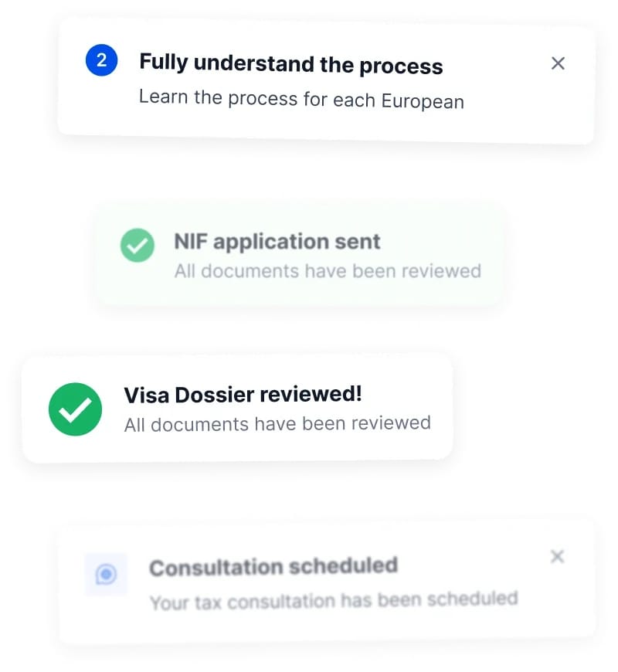Image resolution: width=618 pixels, height=672 pixels.
Task: Close the 'Consultation scheduled' notification
Action: pyautogui.click(x=557, y=556)
